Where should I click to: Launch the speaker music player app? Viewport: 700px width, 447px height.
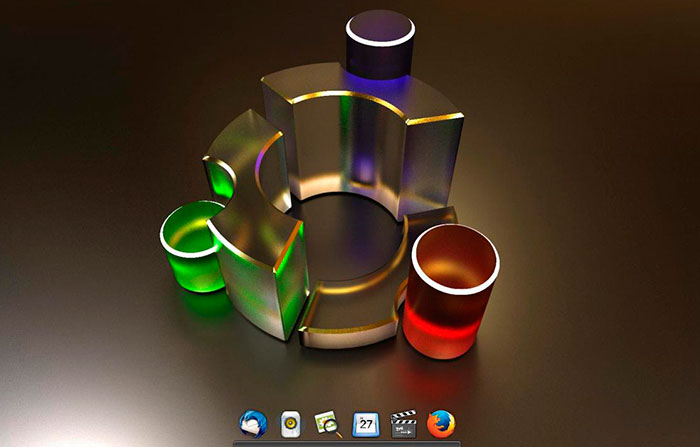pyautogui.click(x=291, y=424)
